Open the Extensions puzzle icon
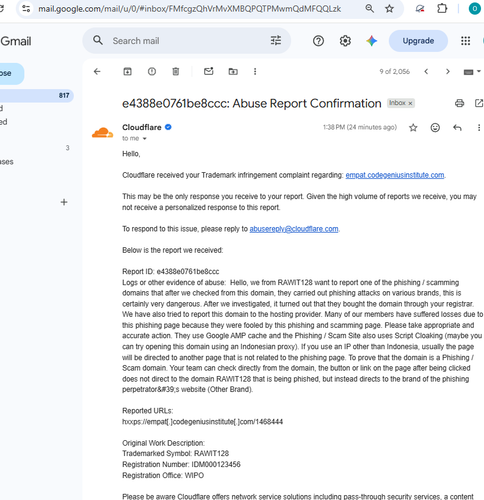Viewport: 484px width, 500px height. [442, 8]
